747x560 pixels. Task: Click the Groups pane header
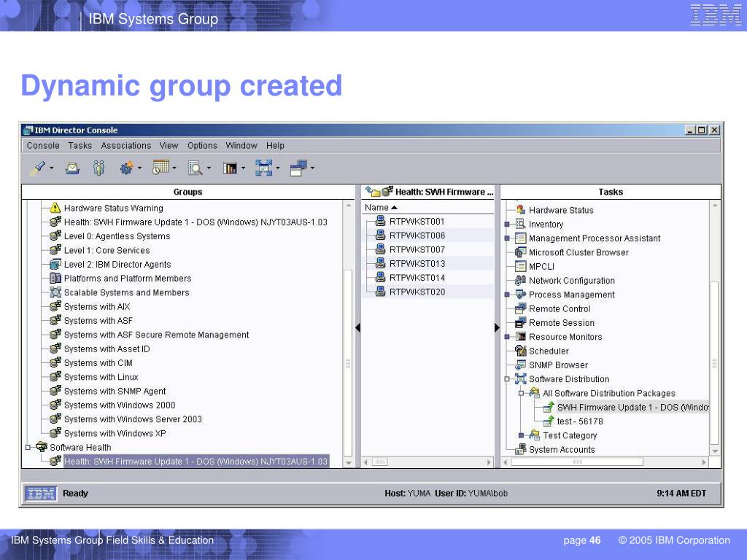[x=187, y=192]
